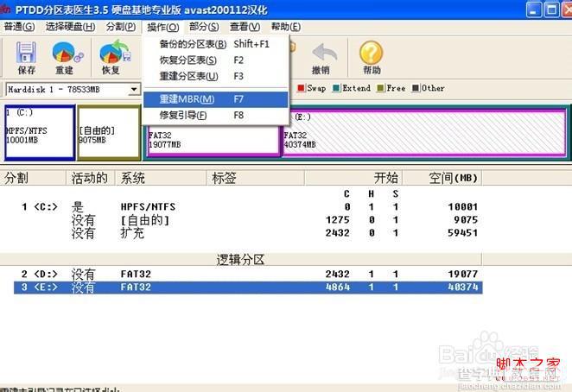This screenshot has height=392, width=572.
Task: Select the free space 9075MB block
Action: click(109, 132)
